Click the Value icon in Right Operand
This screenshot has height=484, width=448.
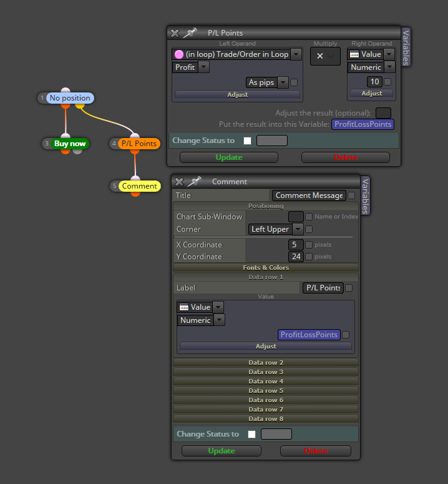click(x=354, y=54)
